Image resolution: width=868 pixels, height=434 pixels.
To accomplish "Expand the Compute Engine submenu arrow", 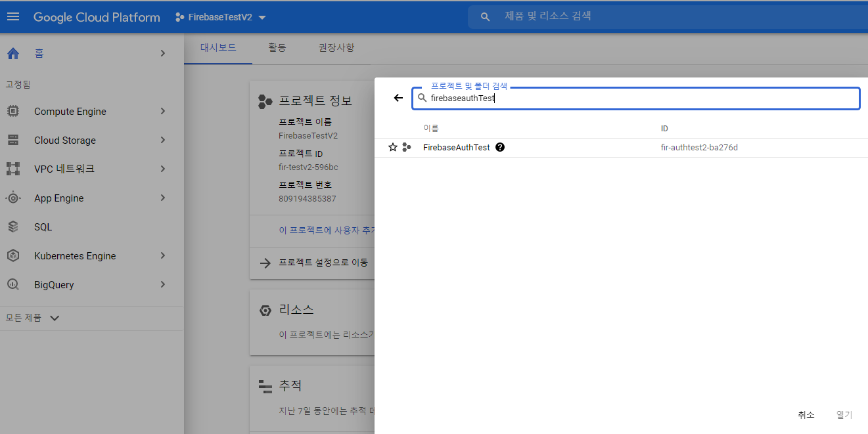I will tap(163, 112).
